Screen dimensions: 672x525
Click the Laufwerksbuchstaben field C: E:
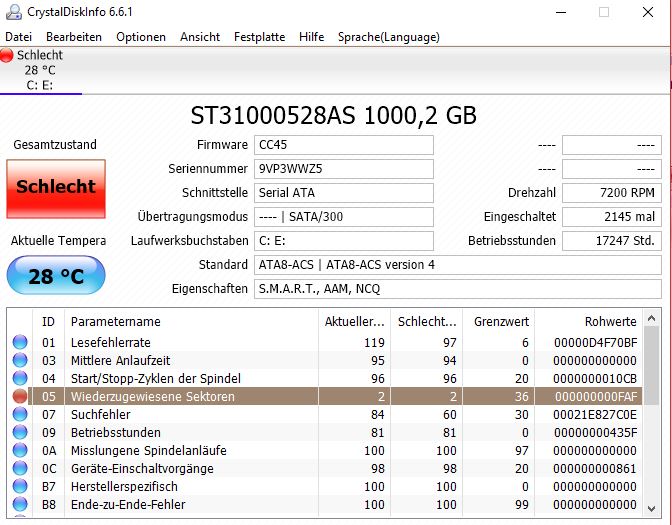(x=344, y=241)
